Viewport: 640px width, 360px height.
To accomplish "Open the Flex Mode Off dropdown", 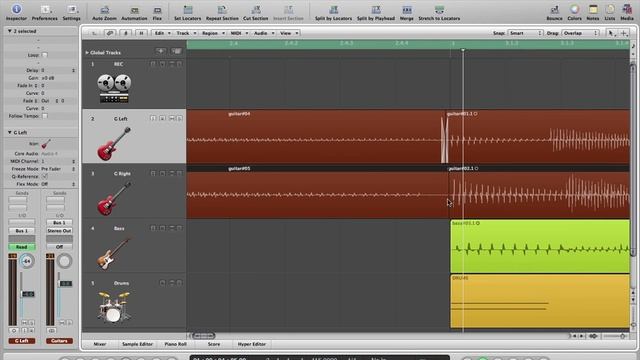I will coord(58,184).
